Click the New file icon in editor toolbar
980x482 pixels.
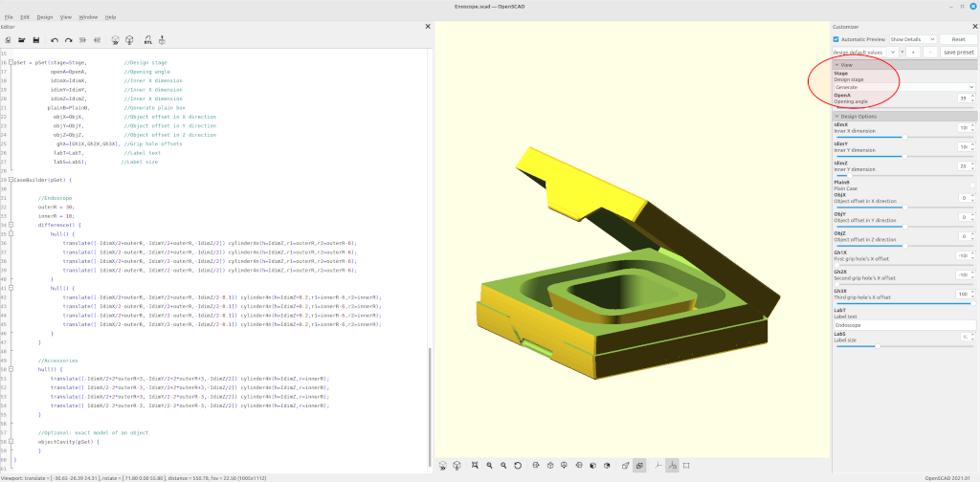pos(8,40)
